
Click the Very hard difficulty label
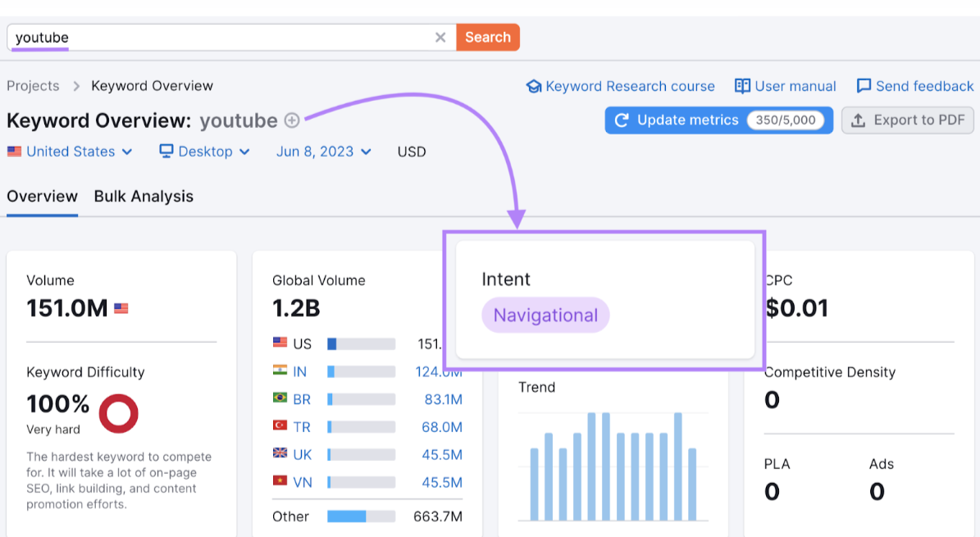(53, 430)
